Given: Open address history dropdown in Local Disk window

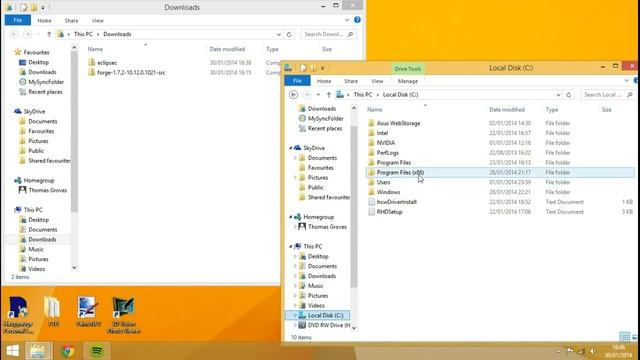Looking at the screenshot, I should [558, 95].
